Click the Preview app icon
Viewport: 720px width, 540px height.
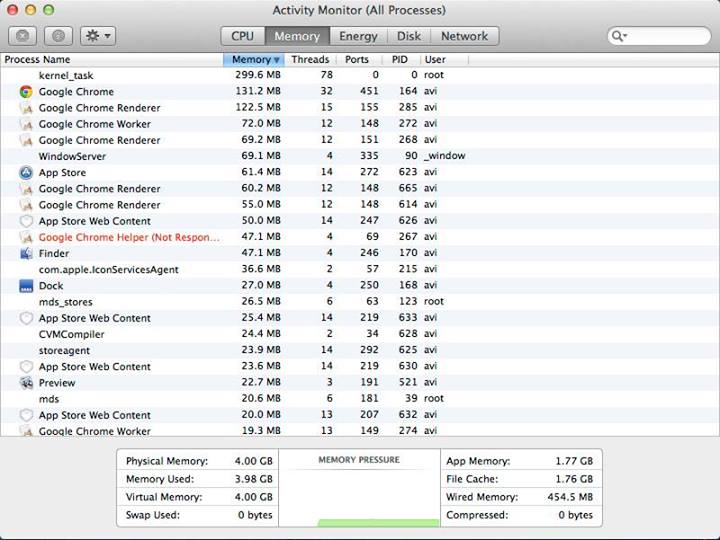tap(26, 382)
